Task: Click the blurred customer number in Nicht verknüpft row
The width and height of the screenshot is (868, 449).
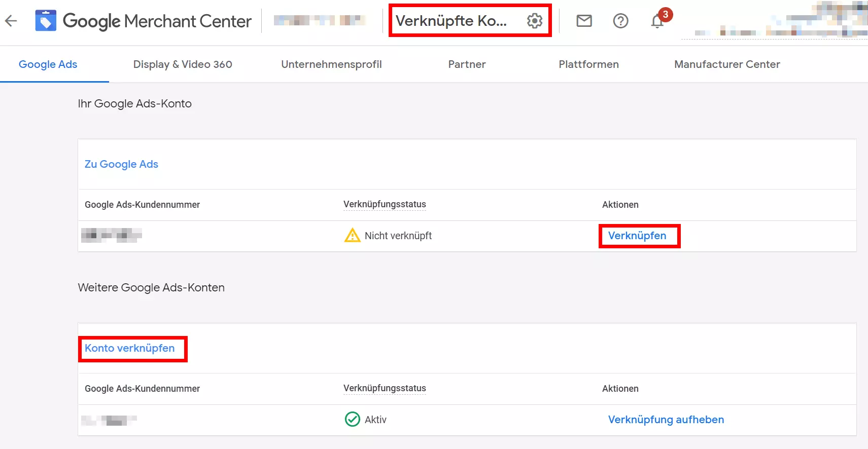Action: [x=111, y=235]
